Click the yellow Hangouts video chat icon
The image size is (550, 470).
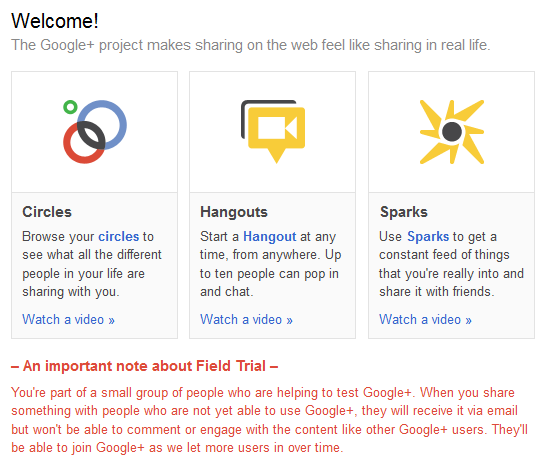(273, 132)
